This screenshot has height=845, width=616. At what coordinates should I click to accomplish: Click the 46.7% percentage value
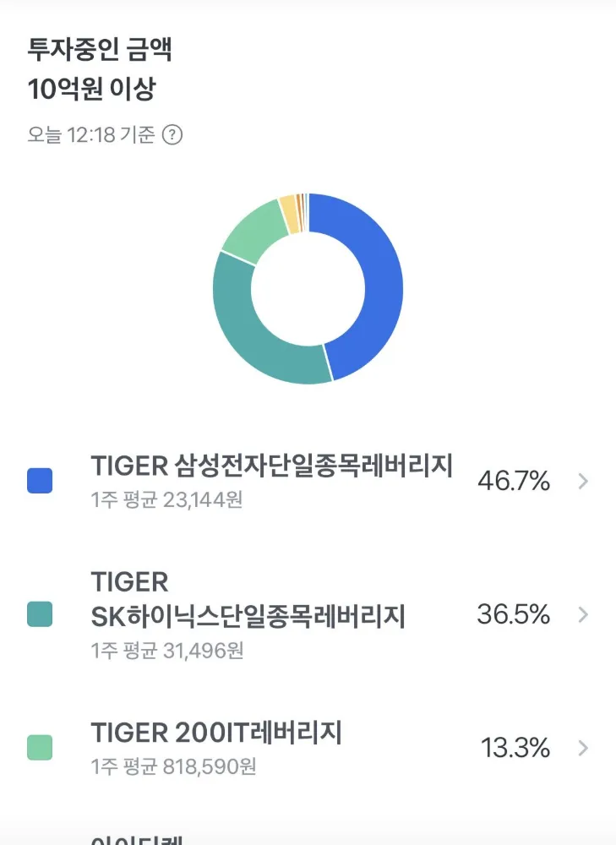pos(514,481)
